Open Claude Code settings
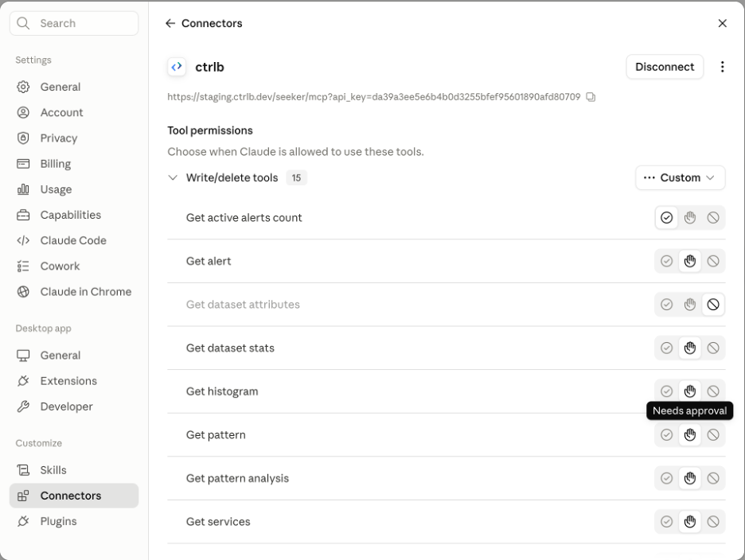This screenshot has width=745, height=560. pos(74,241)
